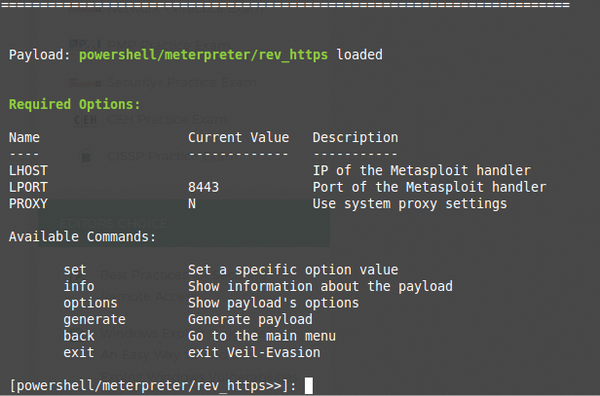Select the 'generate' command text

(x=95, y=319)
